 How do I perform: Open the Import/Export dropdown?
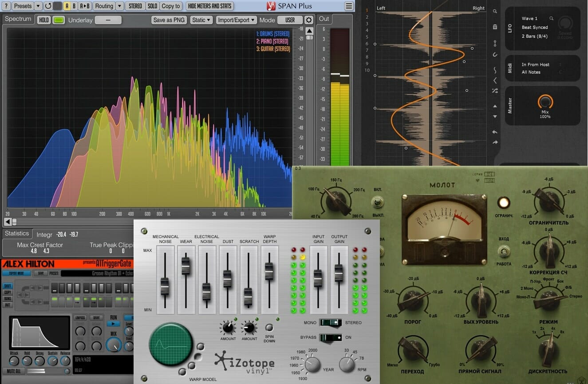click(x=236, y=20)
